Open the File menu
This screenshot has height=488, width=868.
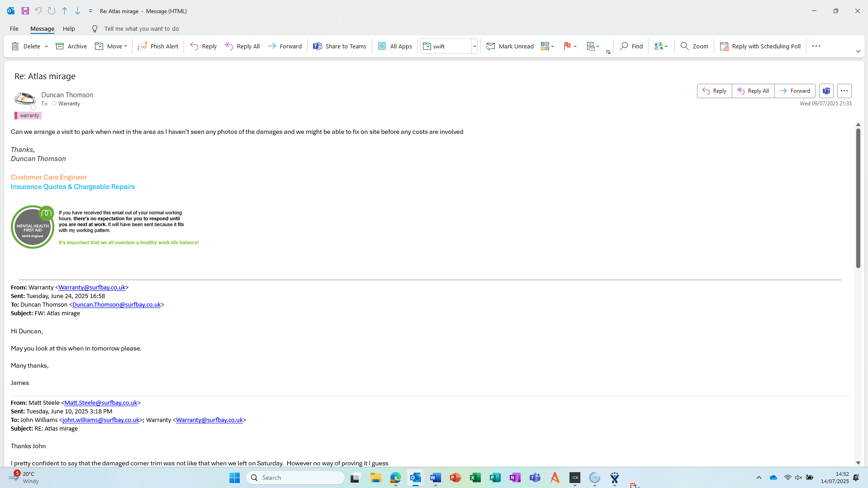point(14,28)
